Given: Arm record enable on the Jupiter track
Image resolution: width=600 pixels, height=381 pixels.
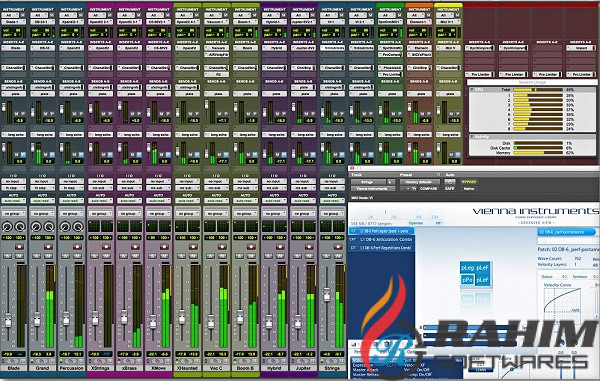Looking at the screenshot, I should point(309,247).
